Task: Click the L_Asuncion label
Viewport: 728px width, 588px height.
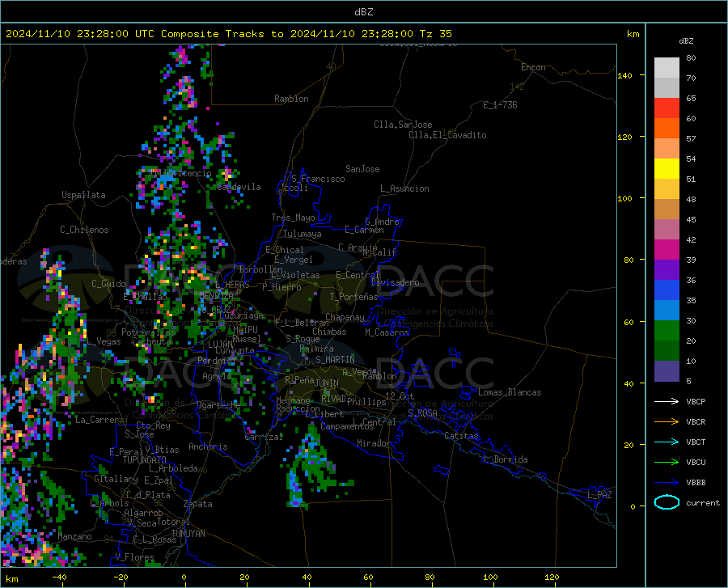Action: coord(404,188)
